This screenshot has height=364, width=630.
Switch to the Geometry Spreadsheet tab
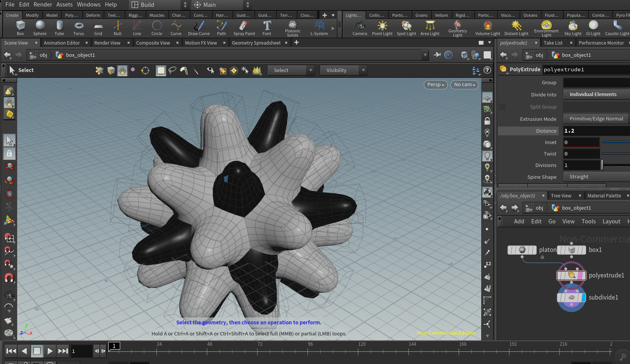point(256,43)
